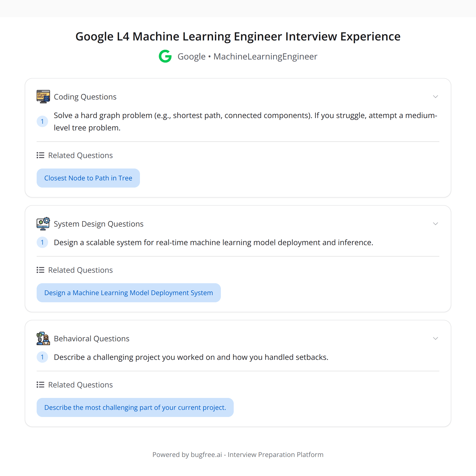476x476 pixels.
Task: Collapse the Behavioral Questions section
Action: (x=436, y=338)
